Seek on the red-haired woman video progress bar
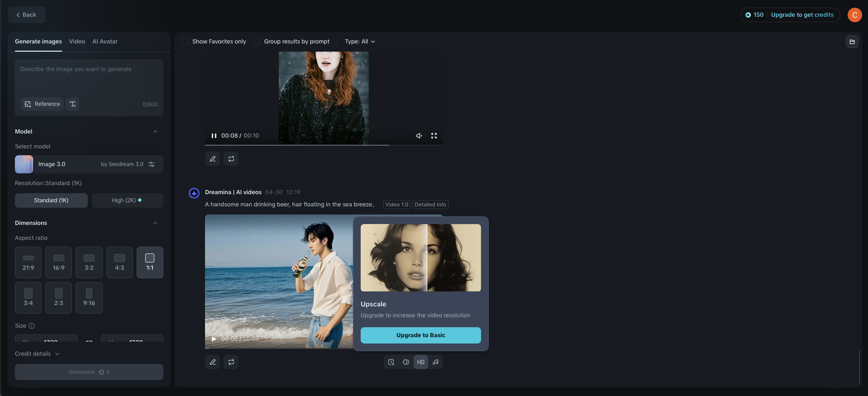 point(324,145)
